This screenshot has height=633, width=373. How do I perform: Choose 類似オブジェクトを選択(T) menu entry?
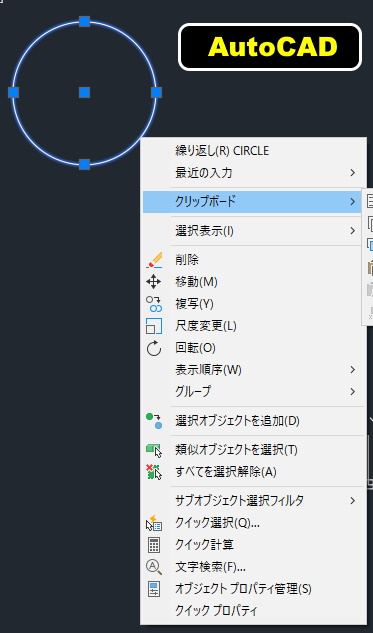tap(254, 450)
